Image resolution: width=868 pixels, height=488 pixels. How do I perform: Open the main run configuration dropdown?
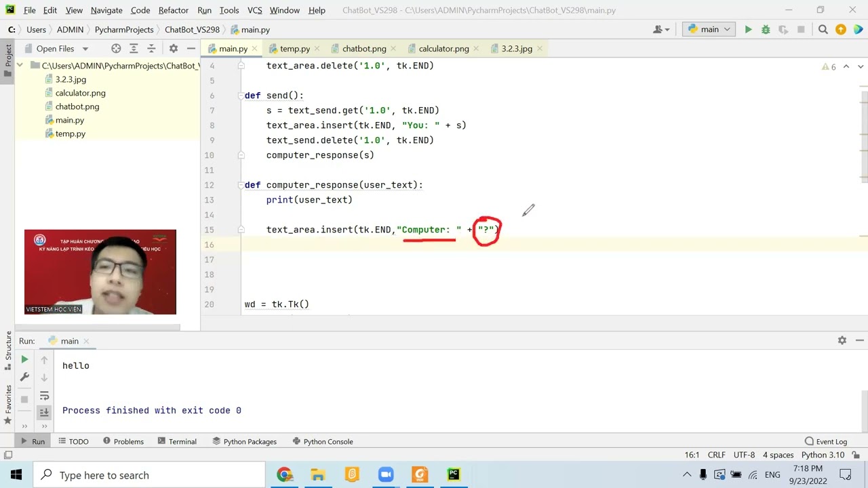pyautogui.click(x=709, y=30)
